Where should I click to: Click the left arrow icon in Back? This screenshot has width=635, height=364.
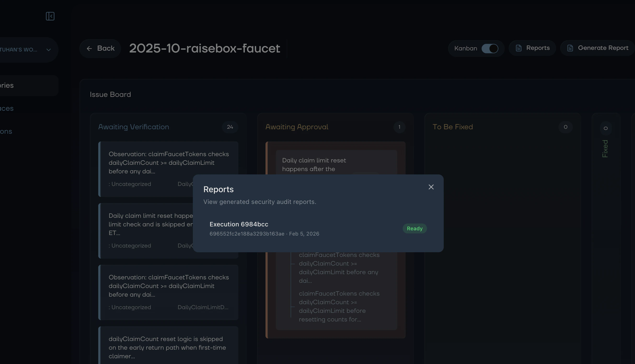89,49
